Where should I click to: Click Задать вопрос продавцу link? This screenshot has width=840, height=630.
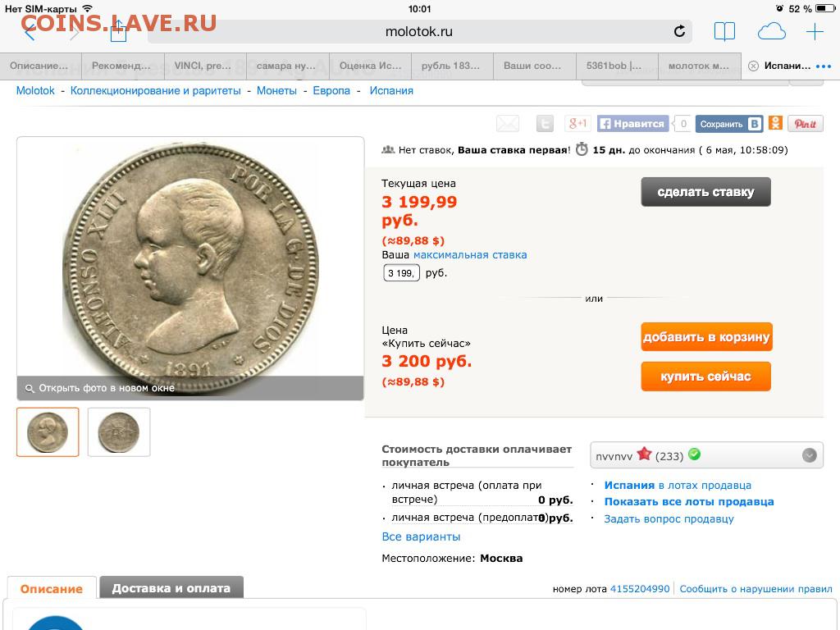point(669,518)
